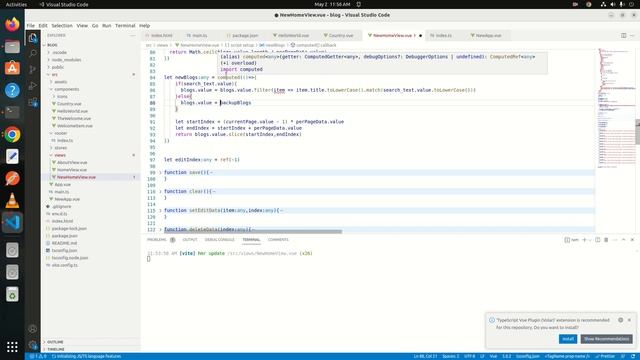Open the Explorer view in activity bar
The width and height of the screenshot is (640, 360).
(x=33, y=38)
